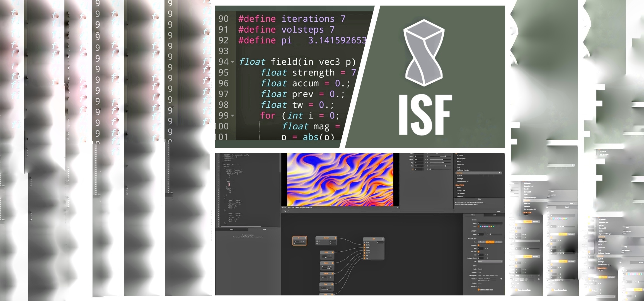Click the Options Count input field

[x=481, y=258]
